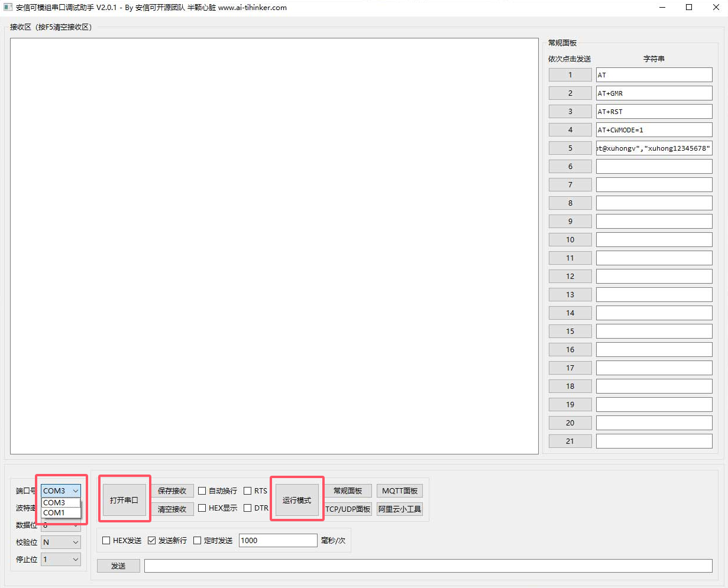728x588 pixels.
Task: Open the TCP/UDP面板 panel
Action: point(348,509)
